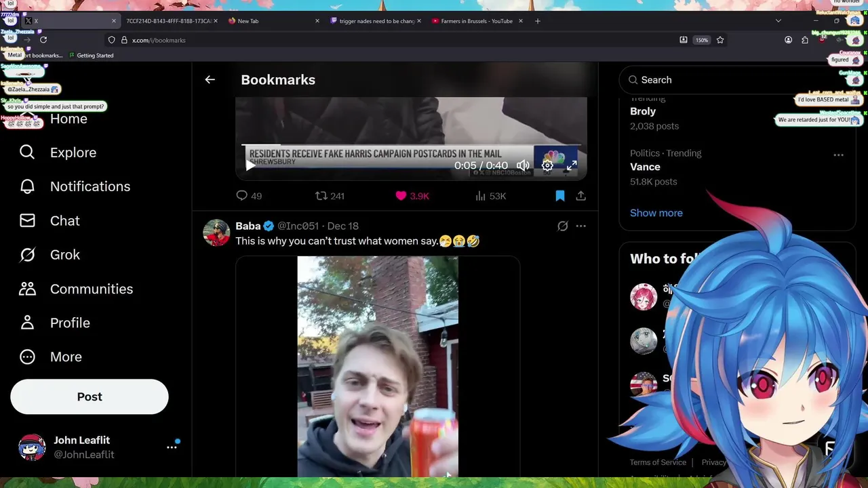Open more options on Baba's post

coord(581,226)
